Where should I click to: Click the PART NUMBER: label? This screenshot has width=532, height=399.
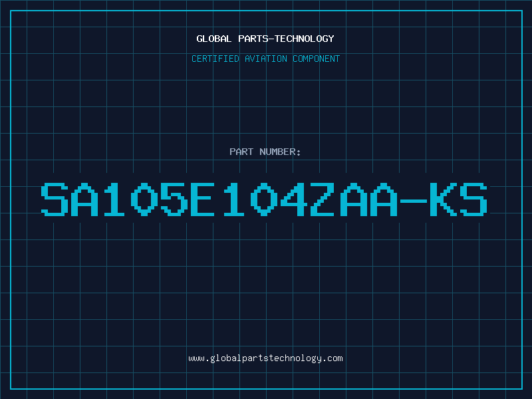[x=265, y=152]
